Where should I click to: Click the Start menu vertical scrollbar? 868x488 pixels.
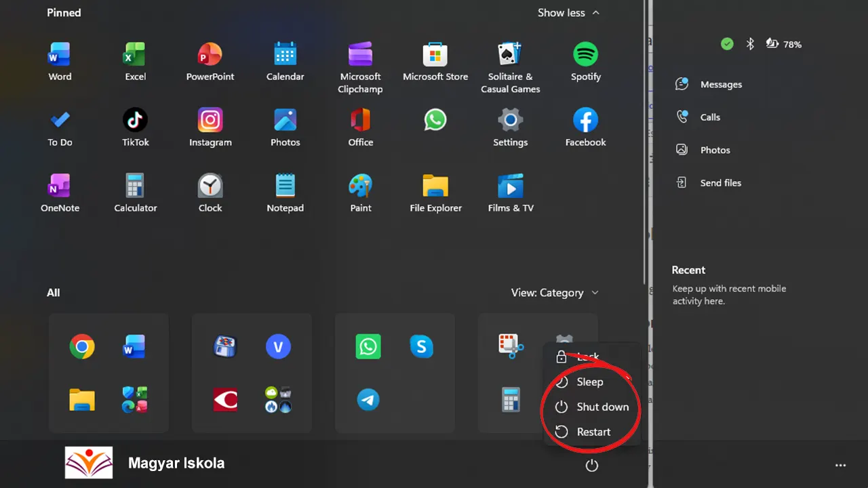(644, 142)
